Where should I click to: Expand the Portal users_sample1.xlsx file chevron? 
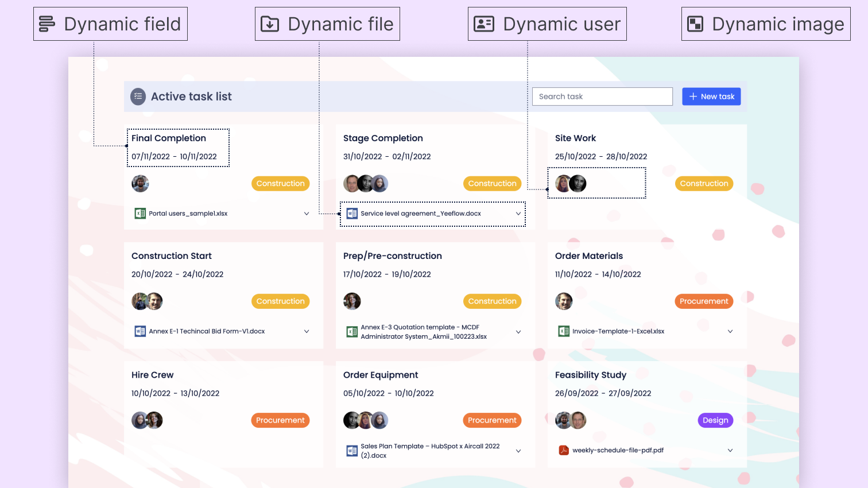[307, 214]
